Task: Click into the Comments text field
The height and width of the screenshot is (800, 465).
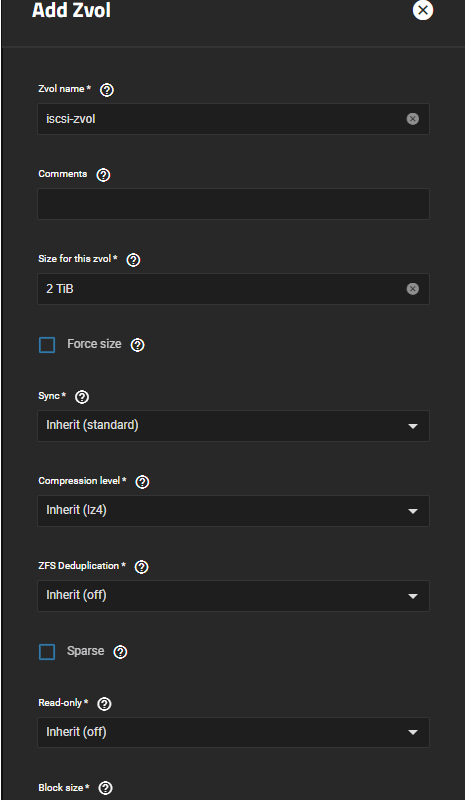Action: coord(233,204)
